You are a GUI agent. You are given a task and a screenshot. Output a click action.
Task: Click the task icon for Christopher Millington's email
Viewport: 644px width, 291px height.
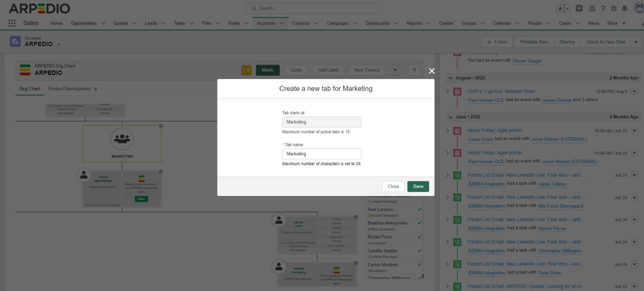[x=457, y=242]
